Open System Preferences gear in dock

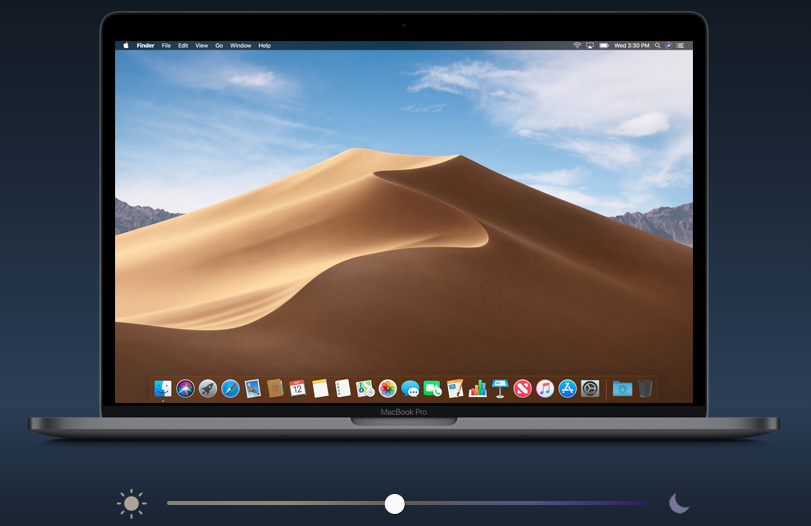[x=590, y=388]
